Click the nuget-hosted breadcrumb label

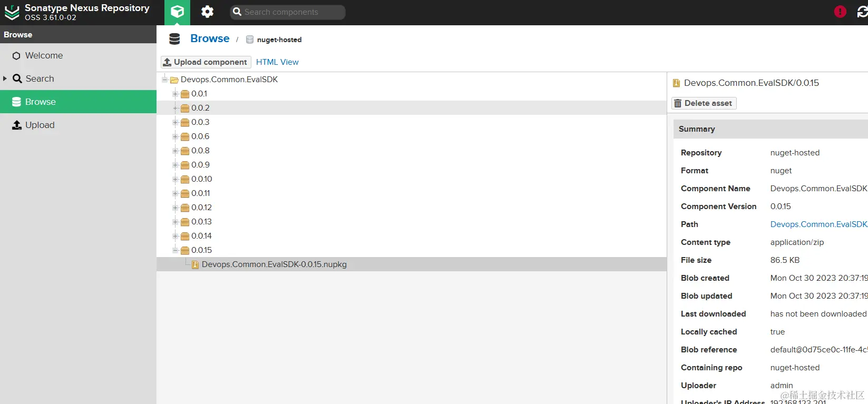point(279,40)
